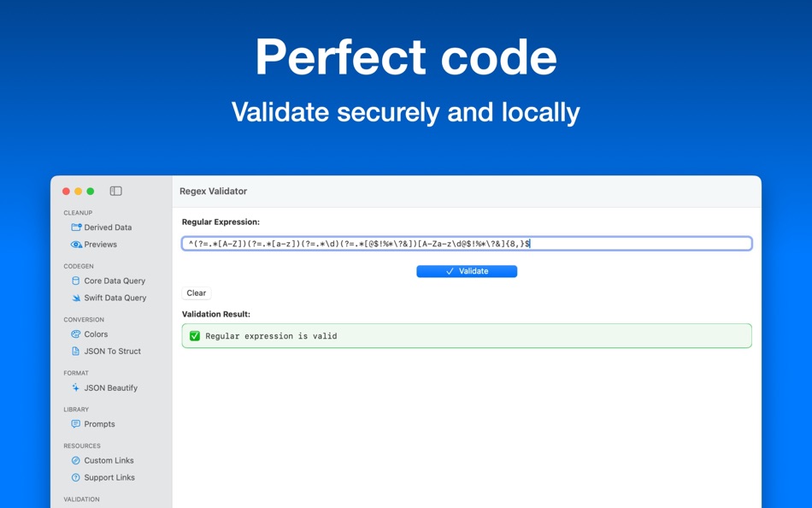
Task: Close the window with red button
Action: point(66,192)
